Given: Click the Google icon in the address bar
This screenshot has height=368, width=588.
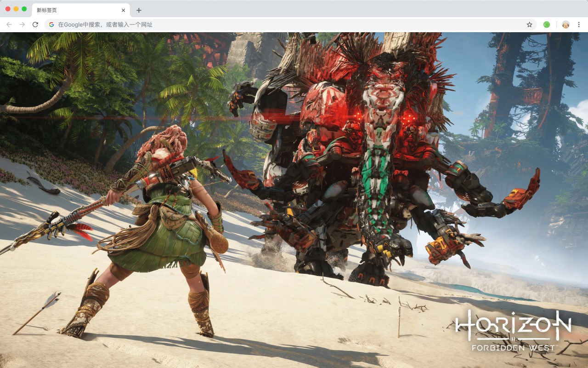Looking at the screenshot, I should tap(51, 24).
